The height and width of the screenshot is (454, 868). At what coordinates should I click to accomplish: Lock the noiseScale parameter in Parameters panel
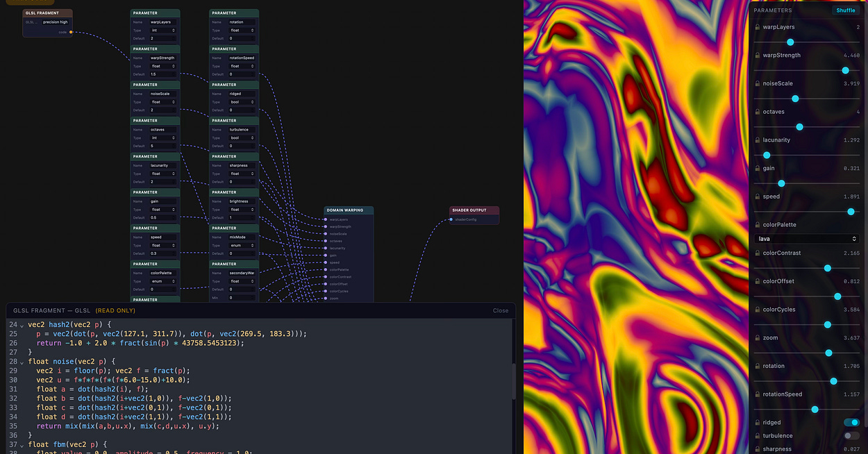pos(758,83)
